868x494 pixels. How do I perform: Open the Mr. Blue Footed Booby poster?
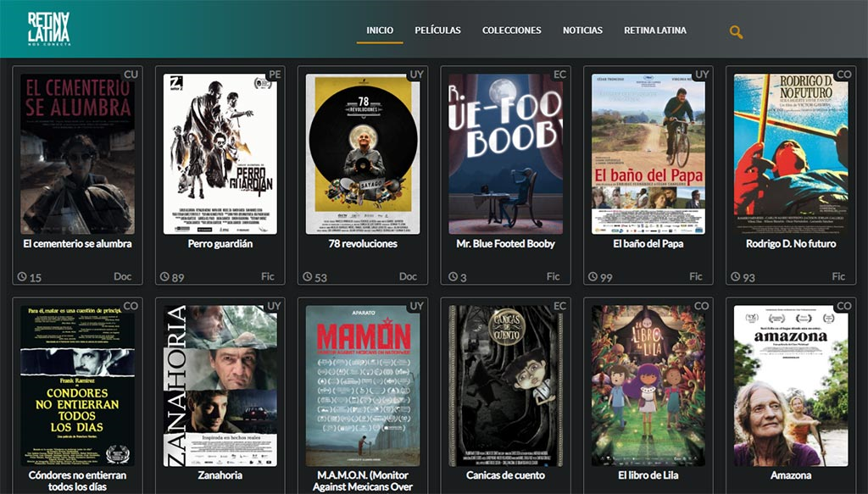tap(505, 153)
